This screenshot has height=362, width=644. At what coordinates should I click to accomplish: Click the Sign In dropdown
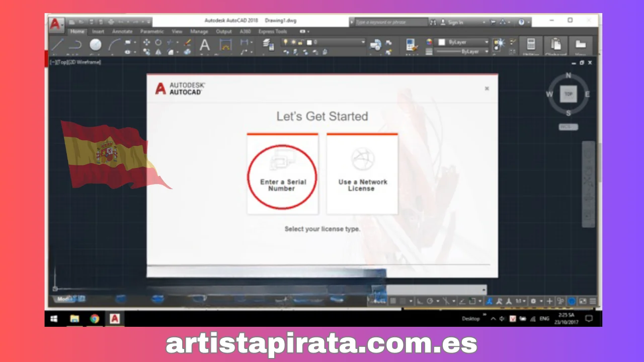click(462, 22)
